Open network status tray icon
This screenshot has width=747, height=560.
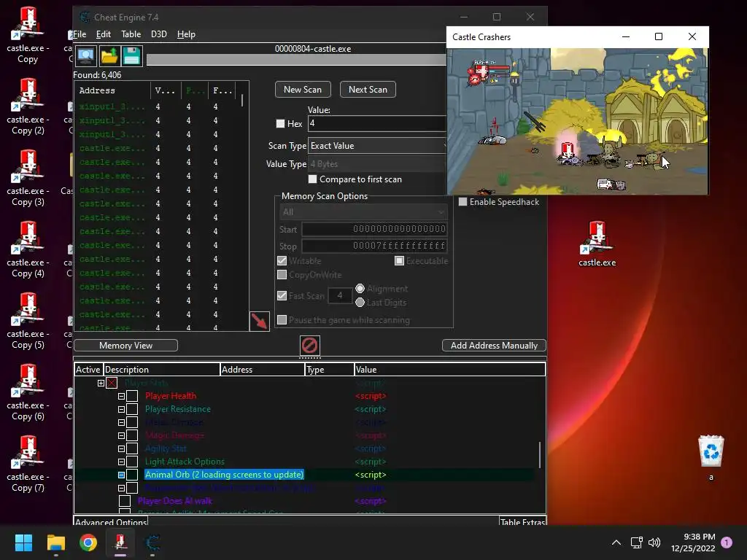tap(636, 542)
